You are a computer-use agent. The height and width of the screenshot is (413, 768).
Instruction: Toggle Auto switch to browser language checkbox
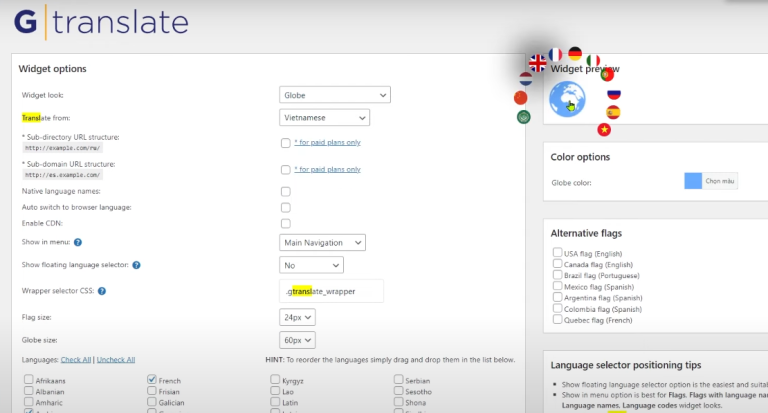tap(286, 208)
